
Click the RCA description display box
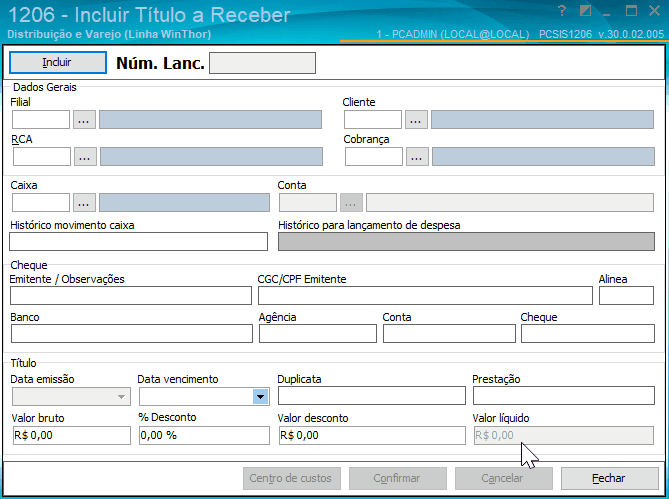coord(211,157)
